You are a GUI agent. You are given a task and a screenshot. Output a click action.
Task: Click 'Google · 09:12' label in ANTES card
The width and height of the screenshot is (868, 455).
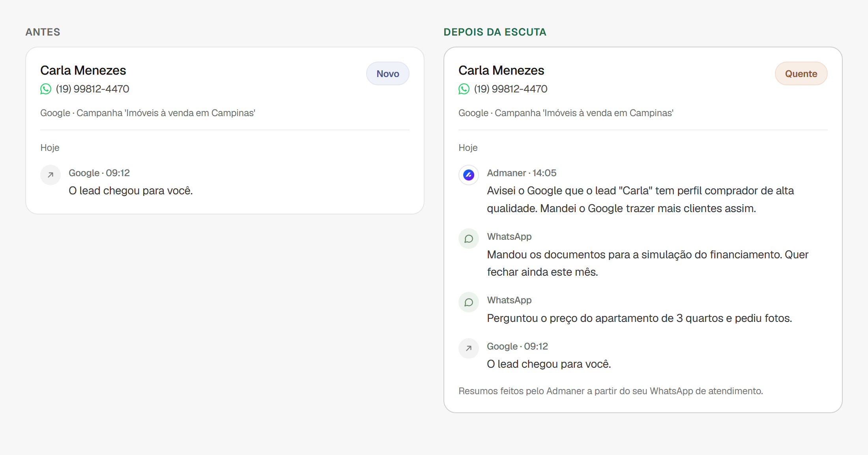coord(99,173)
